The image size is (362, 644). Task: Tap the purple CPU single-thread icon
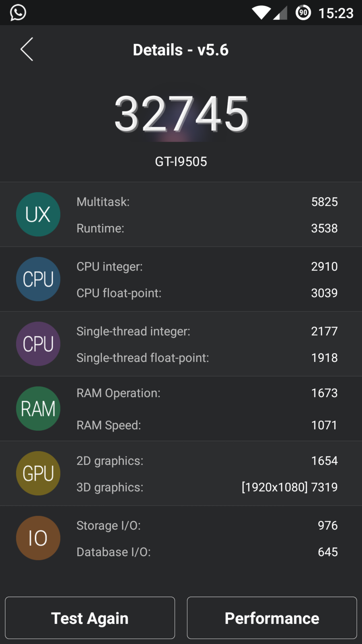[38, 344]
